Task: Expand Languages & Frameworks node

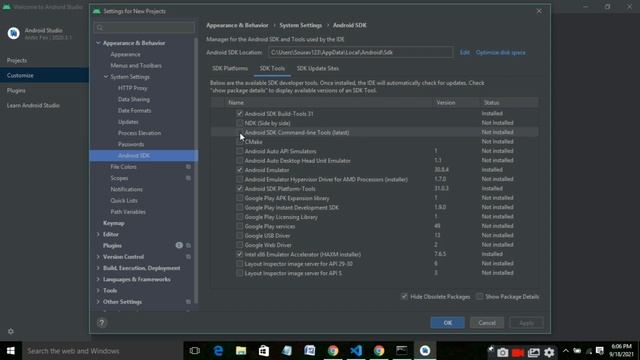Action: coord(98,279)
